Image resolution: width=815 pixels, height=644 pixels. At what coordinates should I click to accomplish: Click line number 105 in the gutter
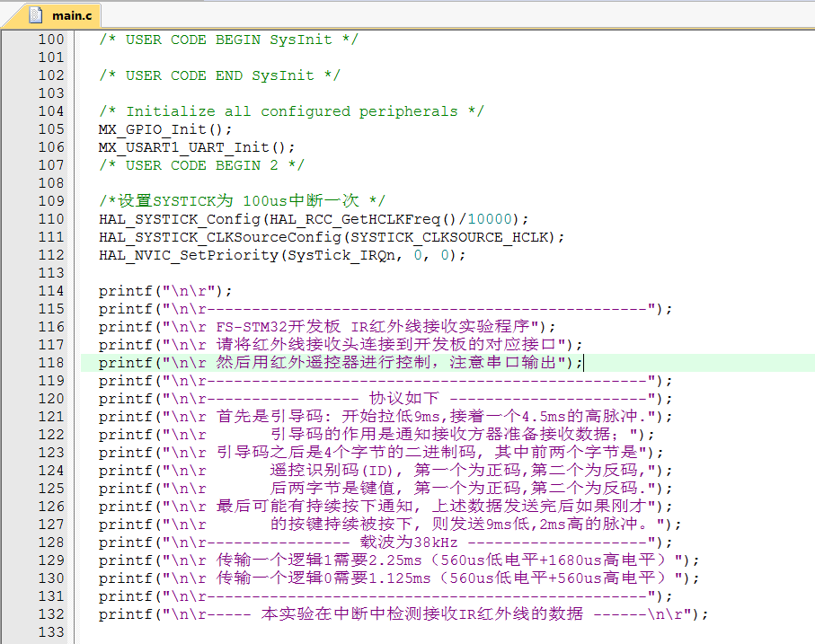51,129
